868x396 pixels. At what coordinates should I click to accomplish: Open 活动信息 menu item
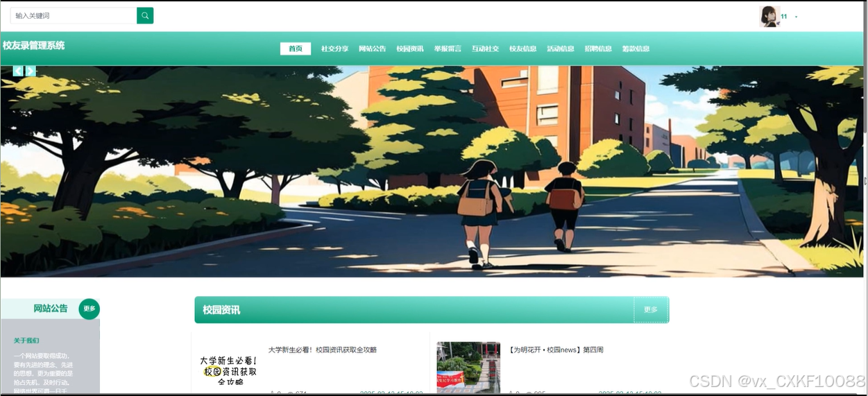click(561, 49)
